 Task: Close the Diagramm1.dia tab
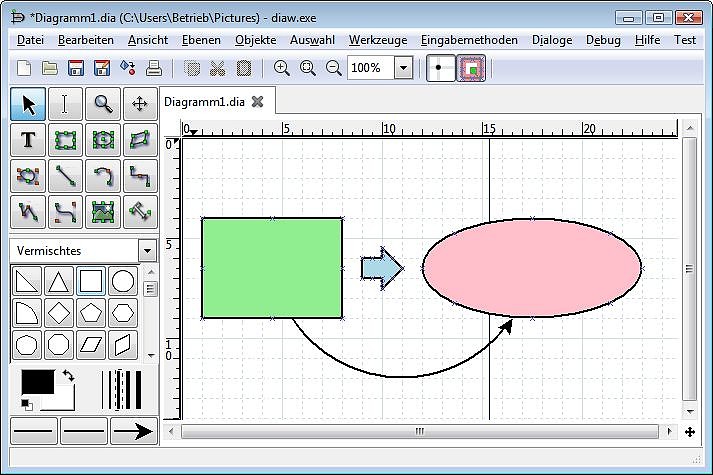click(257, 102)
